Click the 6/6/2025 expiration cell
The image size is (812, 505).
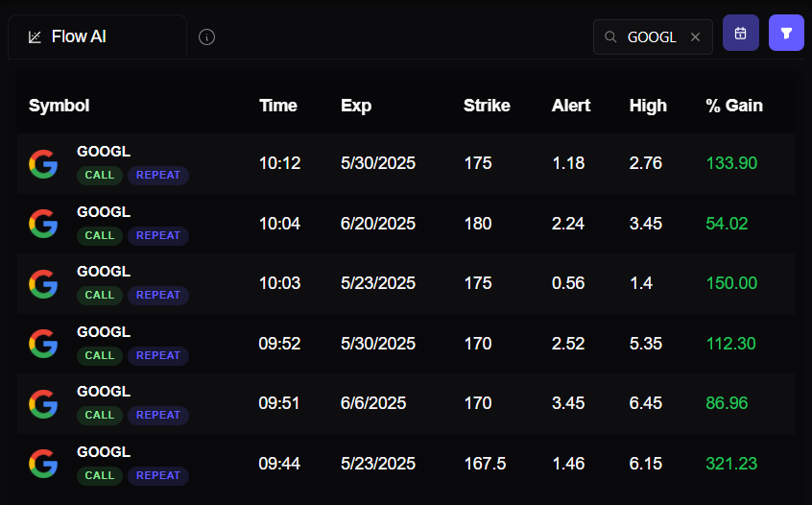(373, 403)
